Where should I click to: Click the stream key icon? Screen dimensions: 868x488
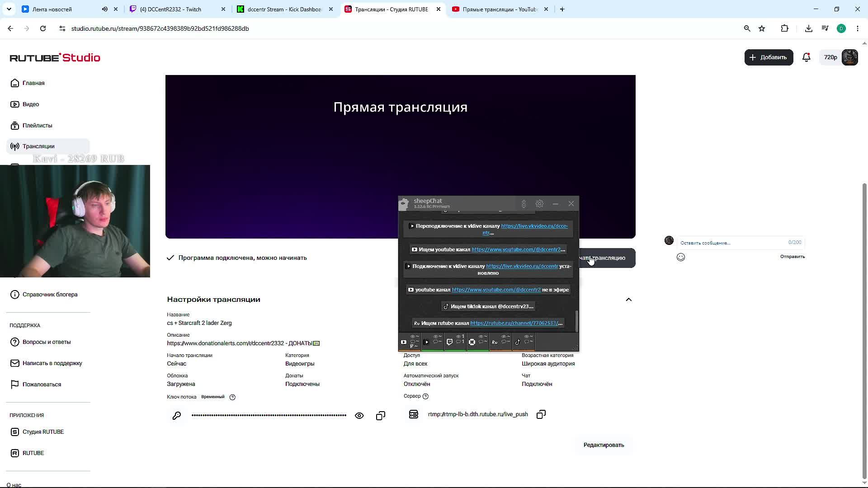tap(177, 416)
